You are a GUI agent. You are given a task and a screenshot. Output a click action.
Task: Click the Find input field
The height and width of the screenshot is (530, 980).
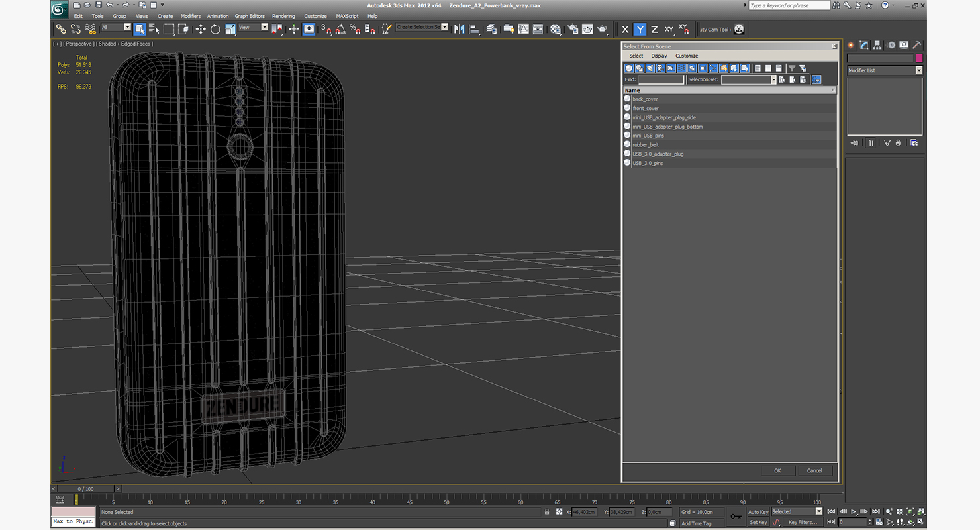pos(661,79)
